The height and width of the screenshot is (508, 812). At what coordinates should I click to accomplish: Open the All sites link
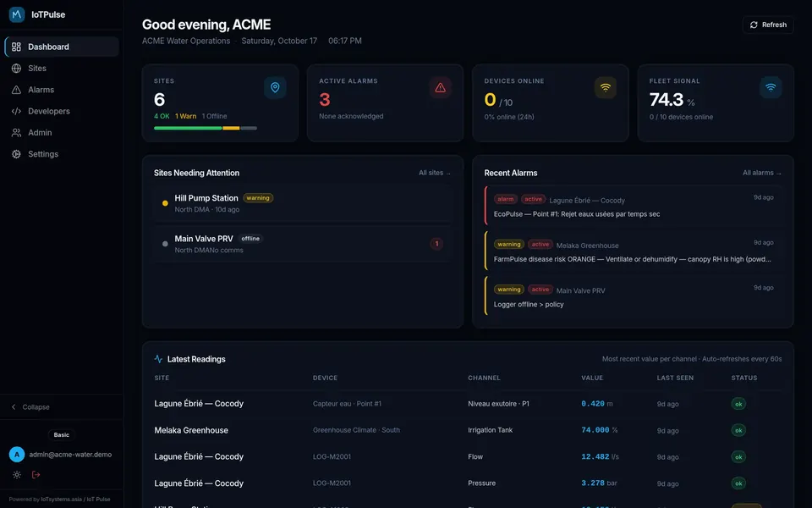click(435, 173)
